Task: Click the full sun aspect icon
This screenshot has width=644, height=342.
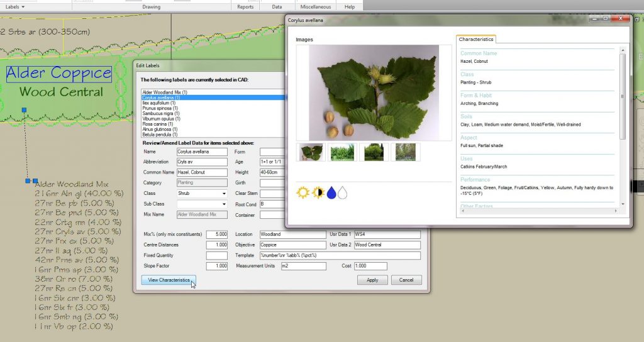Action: click(303, 193)
